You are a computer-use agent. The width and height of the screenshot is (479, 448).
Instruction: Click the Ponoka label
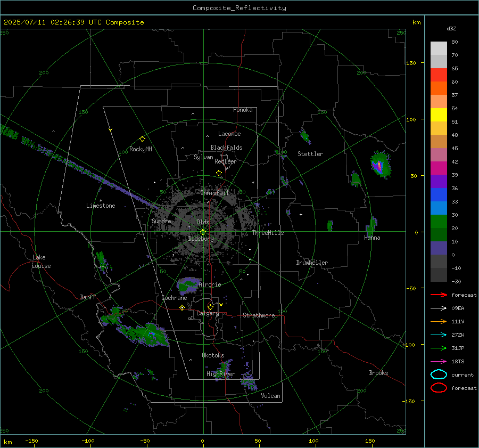243,110
